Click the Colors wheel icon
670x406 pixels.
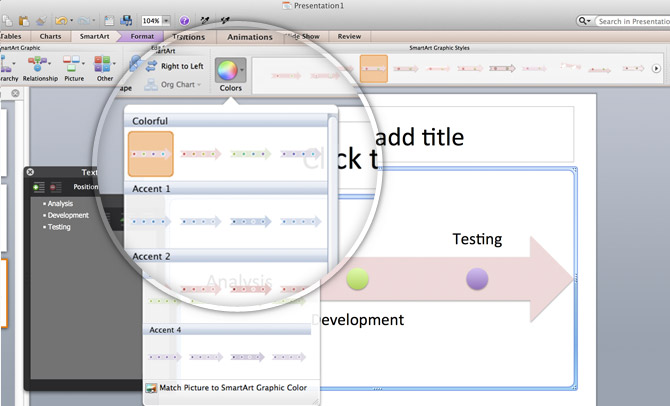point(227,70)
